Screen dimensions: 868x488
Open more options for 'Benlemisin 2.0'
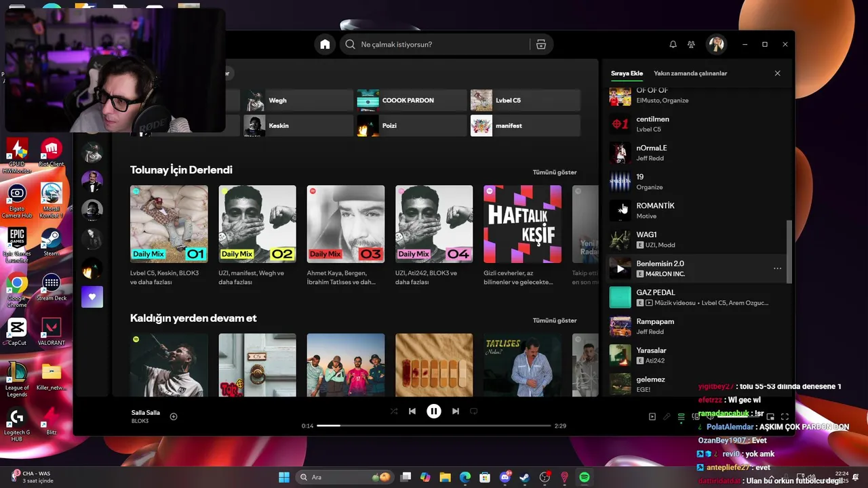point(777,268)
